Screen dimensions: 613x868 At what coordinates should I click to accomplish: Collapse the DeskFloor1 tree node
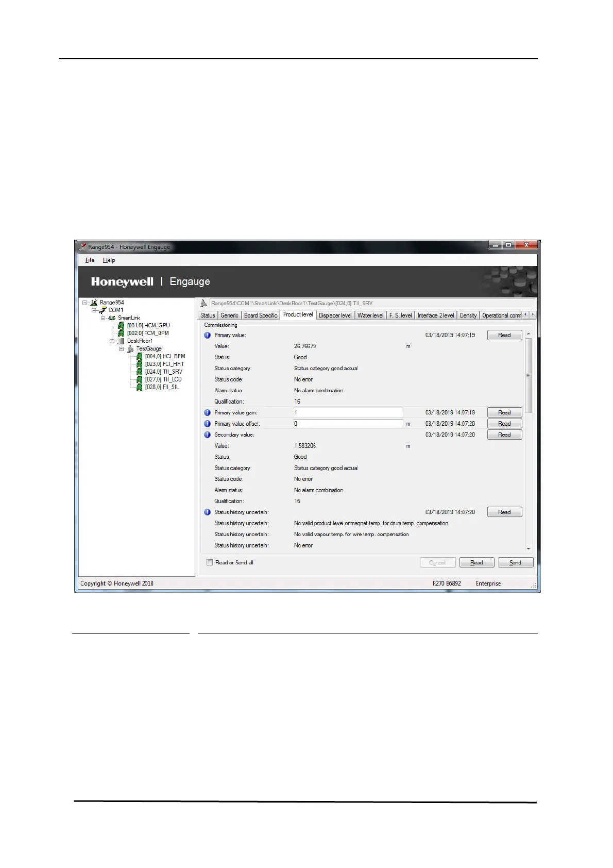coord(112,341)
